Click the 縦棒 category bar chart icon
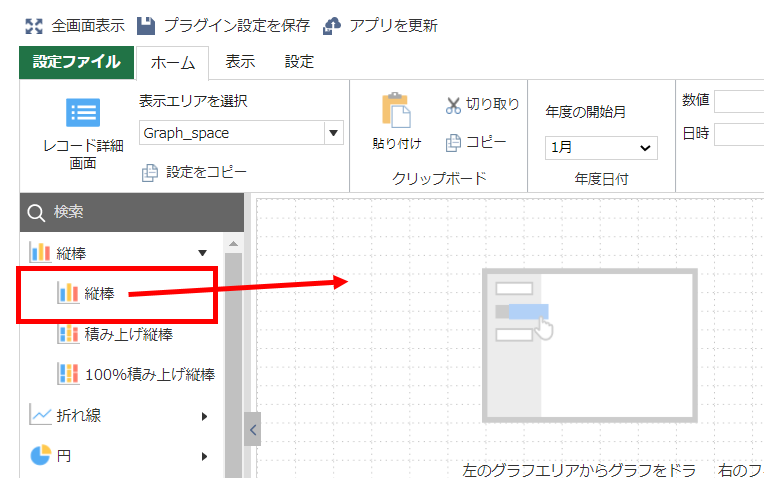Screen dimensions: 764x478 tap(40, 252)
